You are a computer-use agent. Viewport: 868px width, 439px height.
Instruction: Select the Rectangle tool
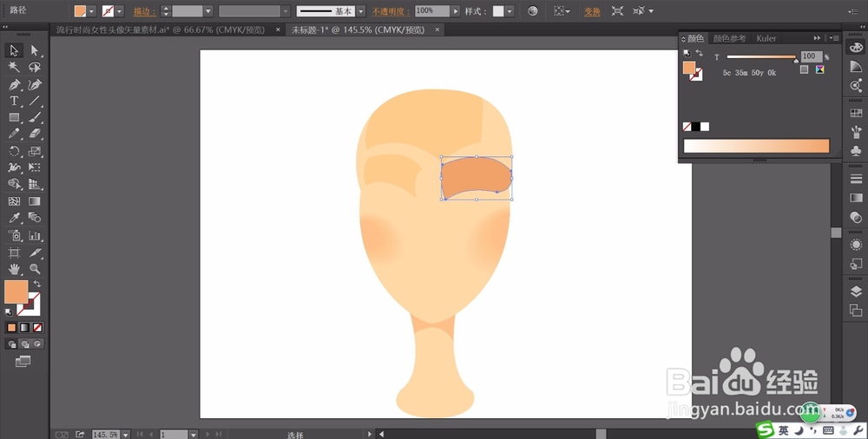click(14, 117)
